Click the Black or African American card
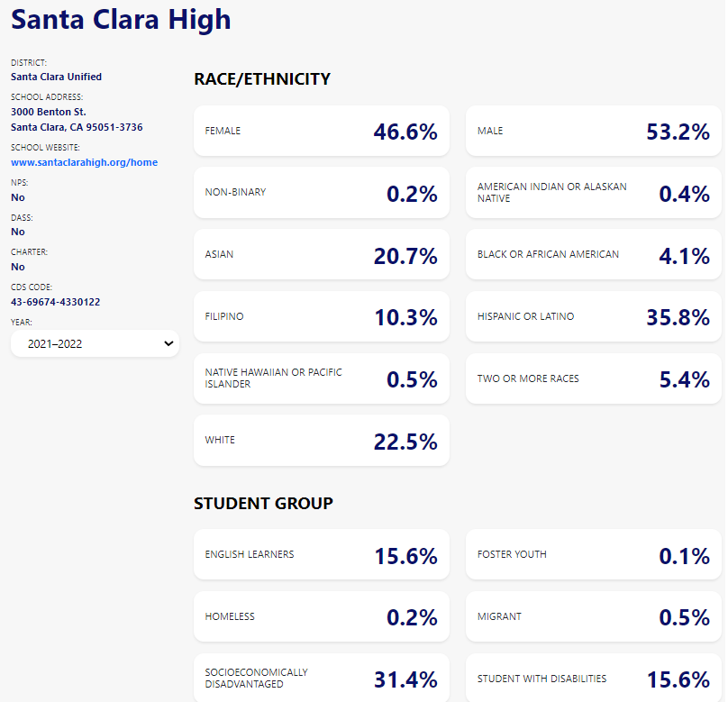Viewport: 728px width, 702px height. 593,255
